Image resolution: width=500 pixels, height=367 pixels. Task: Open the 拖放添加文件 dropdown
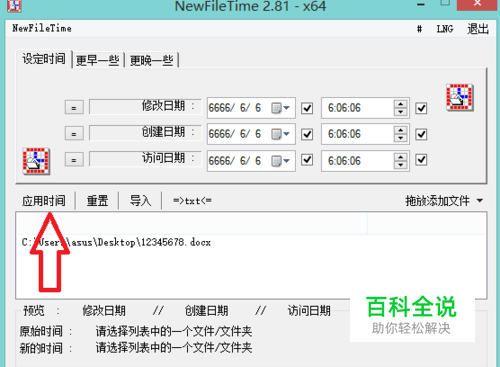(444, 201)
